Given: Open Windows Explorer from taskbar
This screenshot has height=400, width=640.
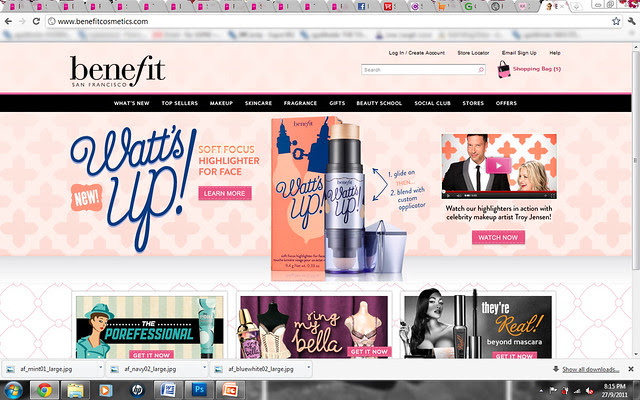Looking at the screenshot, I should tap(75, 390).
